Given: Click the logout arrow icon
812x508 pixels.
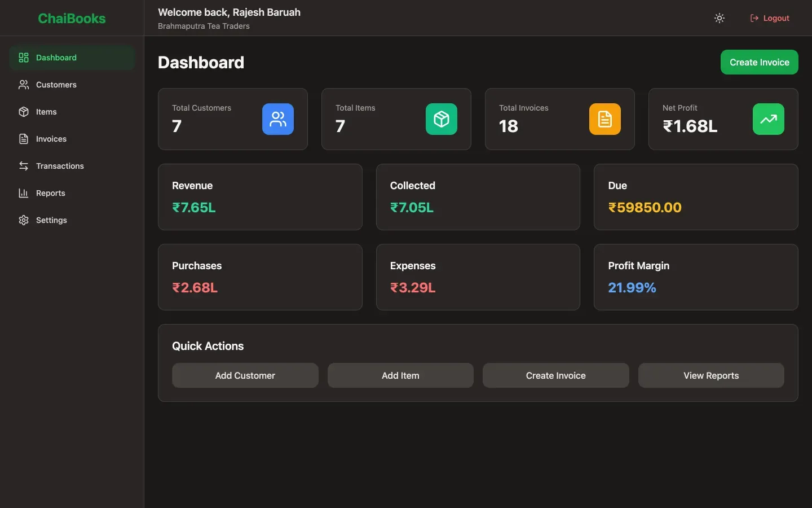Looking at the screenshot, I should click(x=754, y=18).
